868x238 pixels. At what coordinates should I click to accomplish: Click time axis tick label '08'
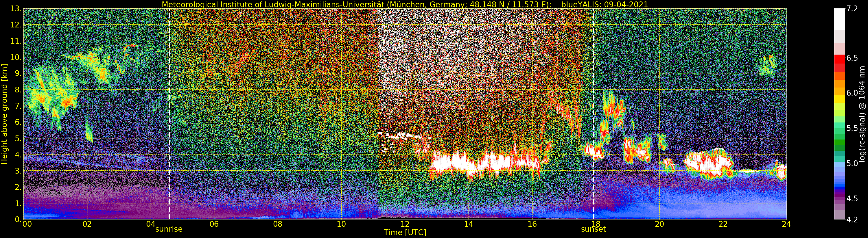pos(278,224)
